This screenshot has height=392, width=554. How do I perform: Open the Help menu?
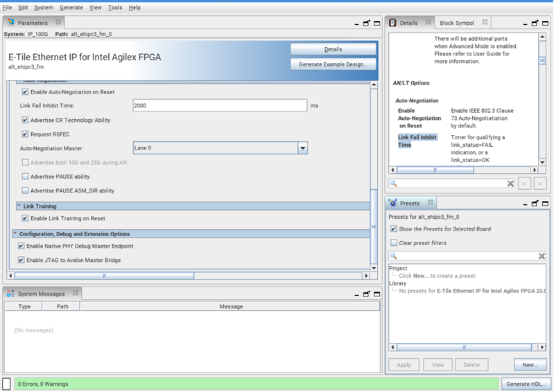pyautogui.click(x=135, y=8)
